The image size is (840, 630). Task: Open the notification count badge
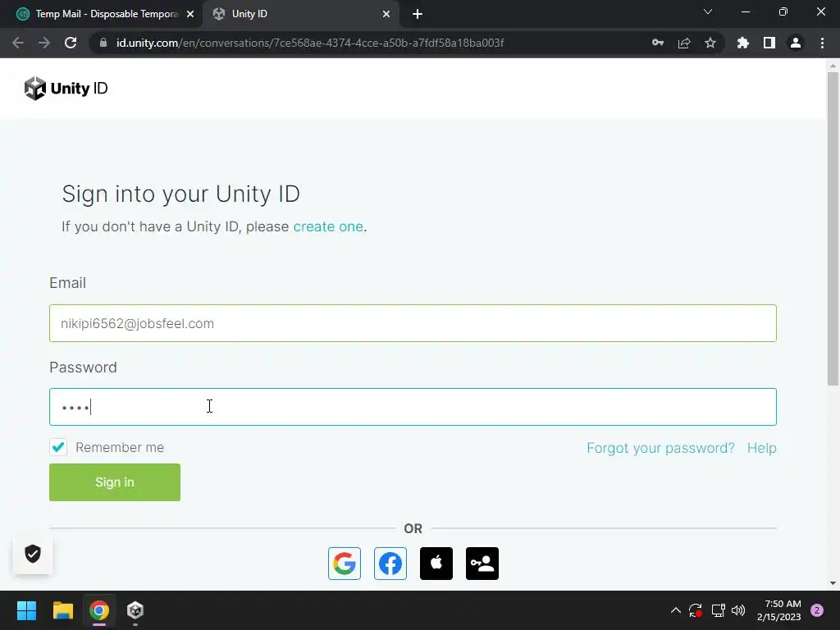817,610
